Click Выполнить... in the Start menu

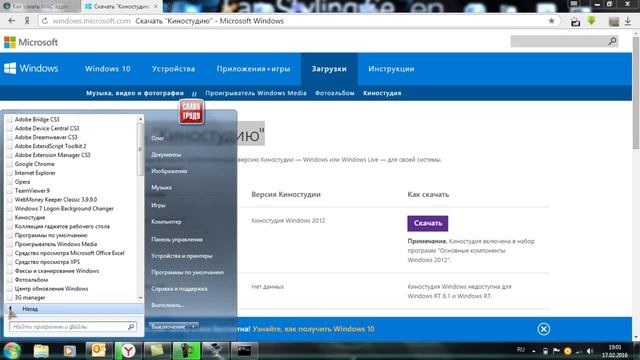click(x=168, y=305)
